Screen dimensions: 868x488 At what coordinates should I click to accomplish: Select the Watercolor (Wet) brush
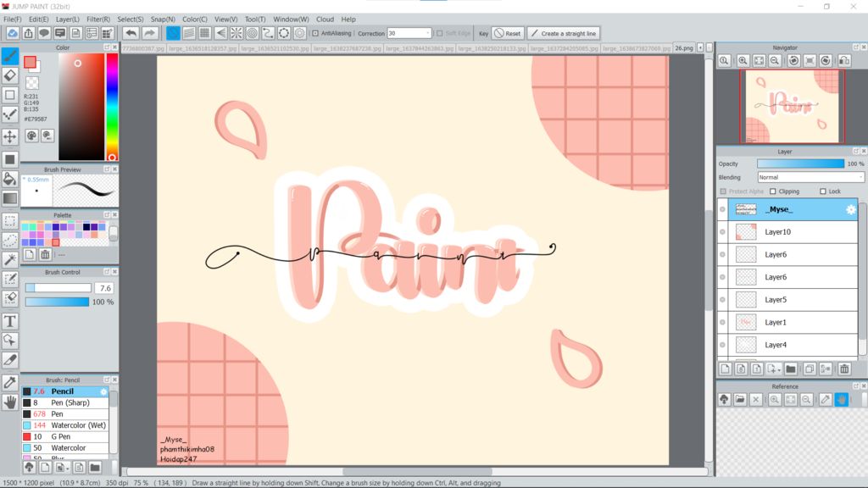coord(65,425)
